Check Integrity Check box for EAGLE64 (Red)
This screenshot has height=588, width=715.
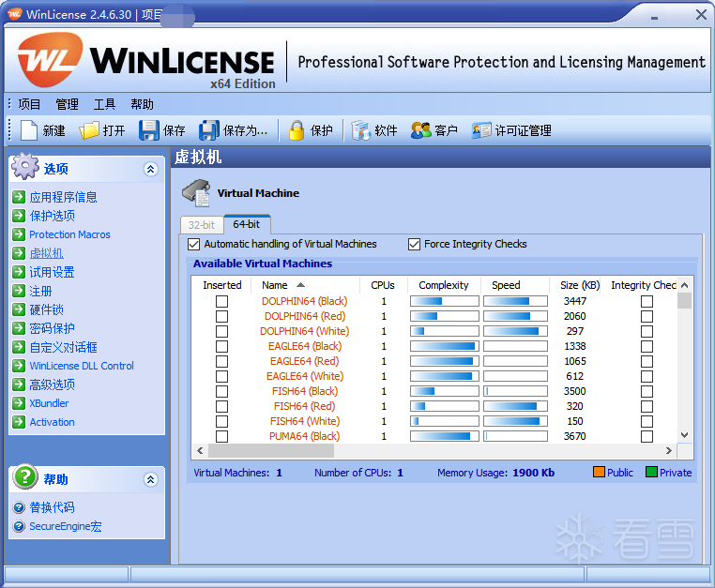[x=647, y=361]
